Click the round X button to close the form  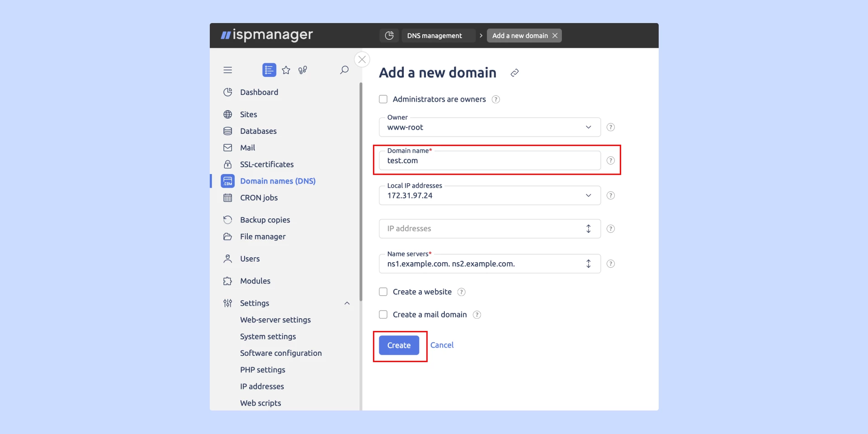pyautogui.click(x=362, y=60)
